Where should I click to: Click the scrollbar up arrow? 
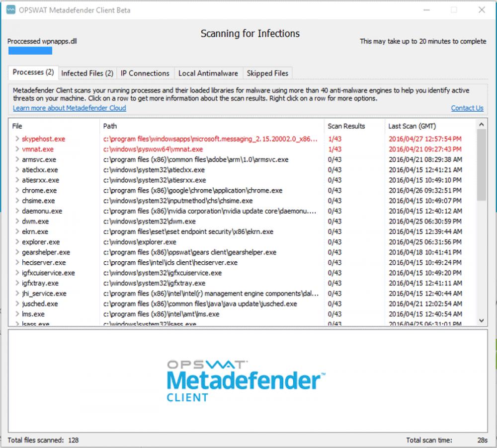pos(481,125)
